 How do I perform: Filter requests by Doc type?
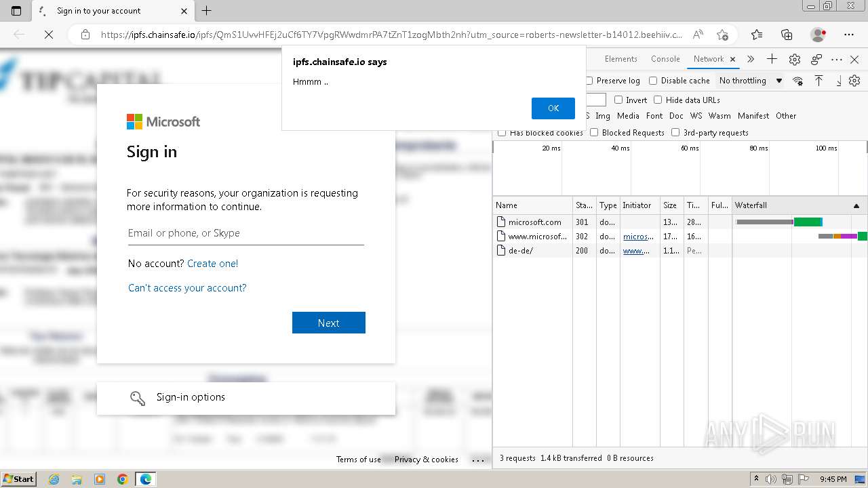pos(676,116)
